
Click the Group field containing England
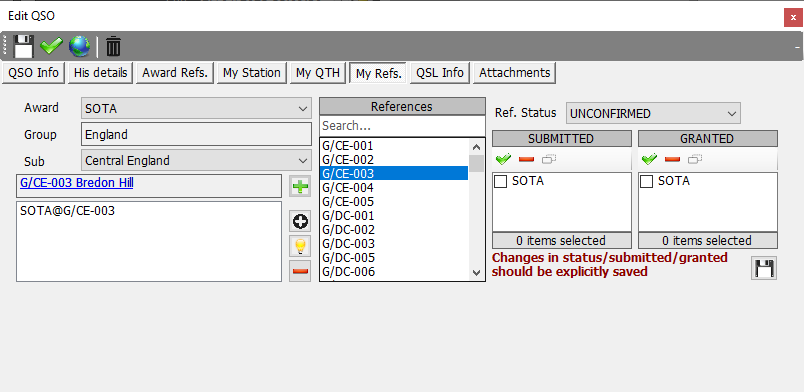click(196, 134)
